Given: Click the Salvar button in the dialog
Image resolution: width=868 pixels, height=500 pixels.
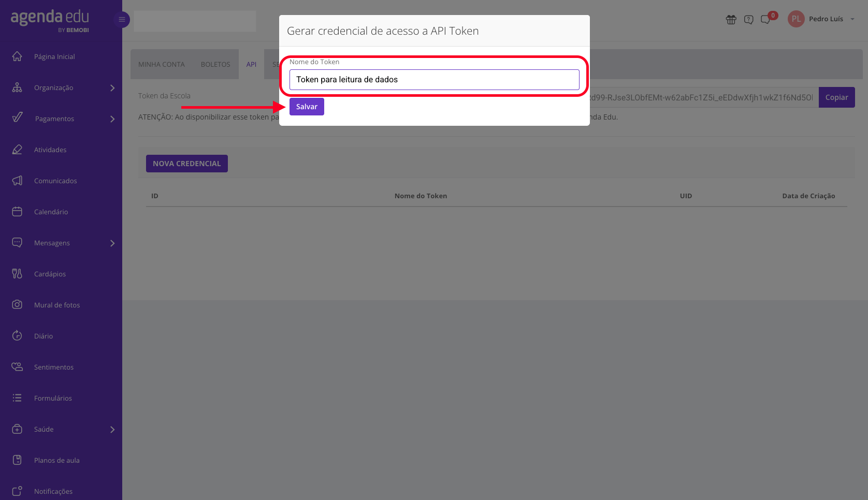Looking at the screenshot, I should (307, 107).
